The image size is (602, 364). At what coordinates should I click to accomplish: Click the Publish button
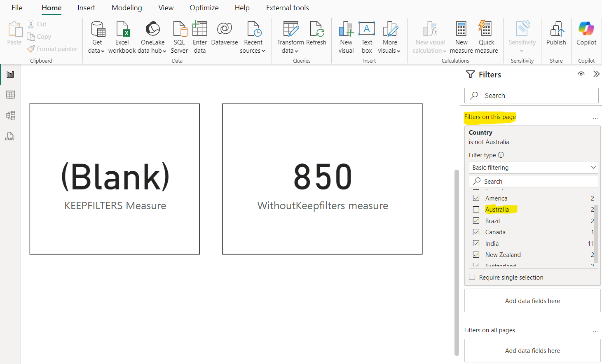click(x=556, y=35)
